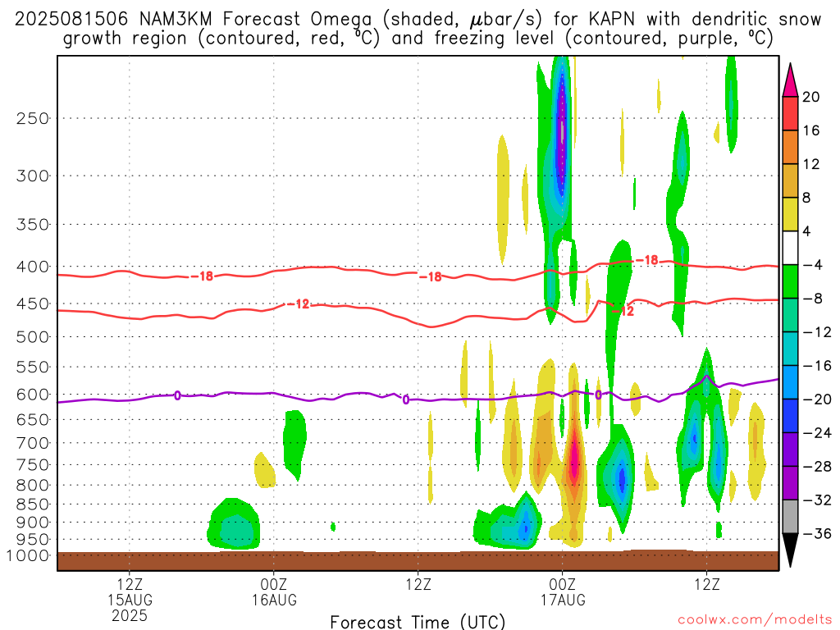Image resolution: width=840 pixels, height=630 pixels.
Task: Click the purple swatch between -24 and -28
Action: [790, 450]
